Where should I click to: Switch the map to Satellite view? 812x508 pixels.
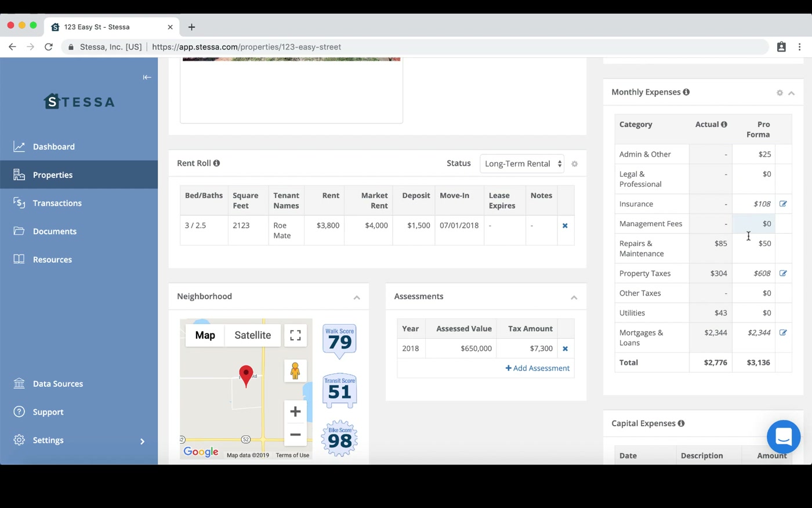click(x=253, y=335)
